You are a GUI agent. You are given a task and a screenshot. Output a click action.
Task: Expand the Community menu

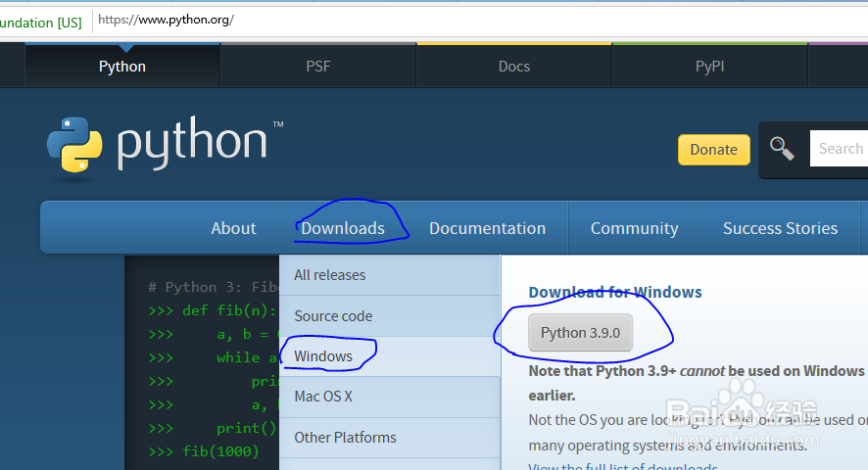tap(634, 228)
